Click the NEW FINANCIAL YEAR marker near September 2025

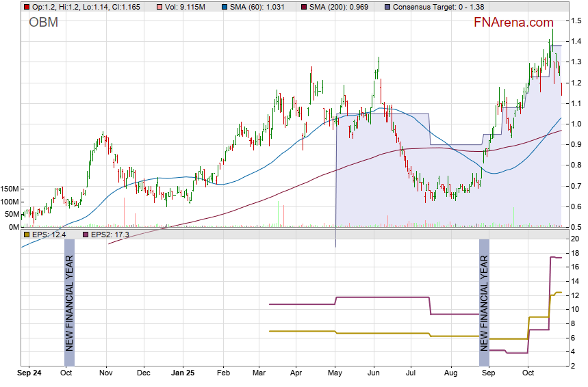(484, 302)
